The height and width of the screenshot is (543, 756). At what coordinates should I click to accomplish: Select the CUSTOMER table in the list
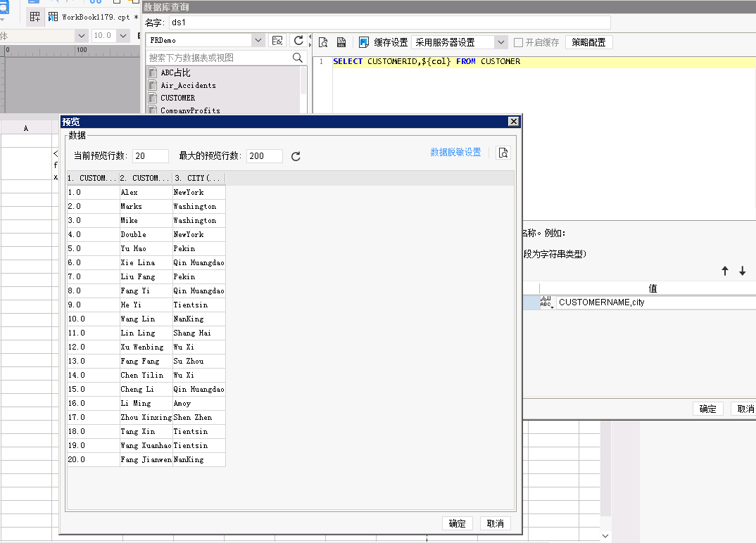pos(178,98)
